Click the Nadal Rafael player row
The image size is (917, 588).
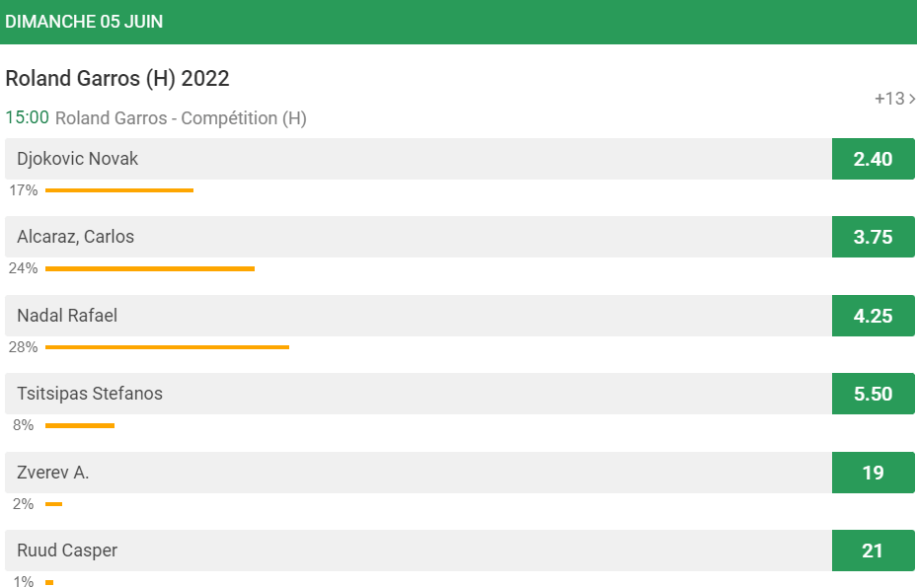pyautogui.click(x=419, y=316)
